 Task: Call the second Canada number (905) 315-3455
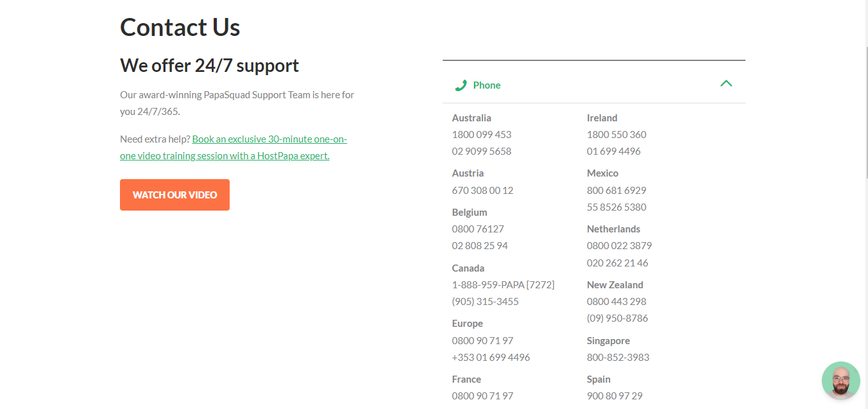(x=485, y=300)
